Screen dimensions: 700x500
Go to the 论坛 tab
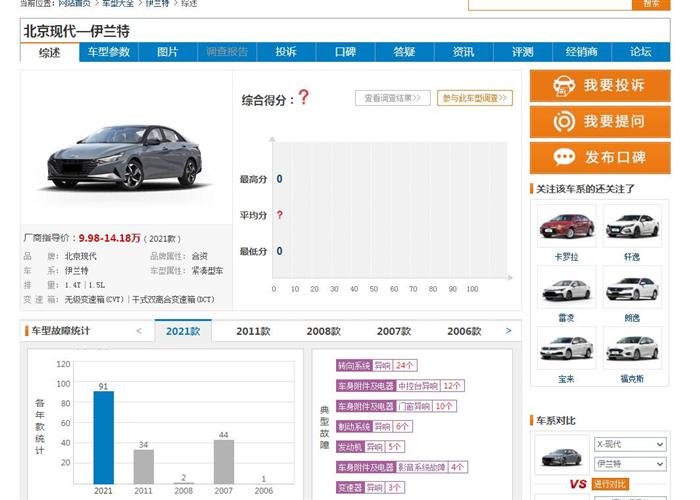(641, 52)
